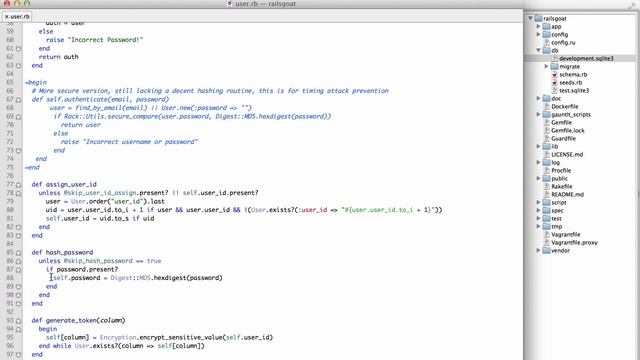640x360 pixels.
Task: Toggle code fold marker at line 87
Action: [x=19, y=269]
